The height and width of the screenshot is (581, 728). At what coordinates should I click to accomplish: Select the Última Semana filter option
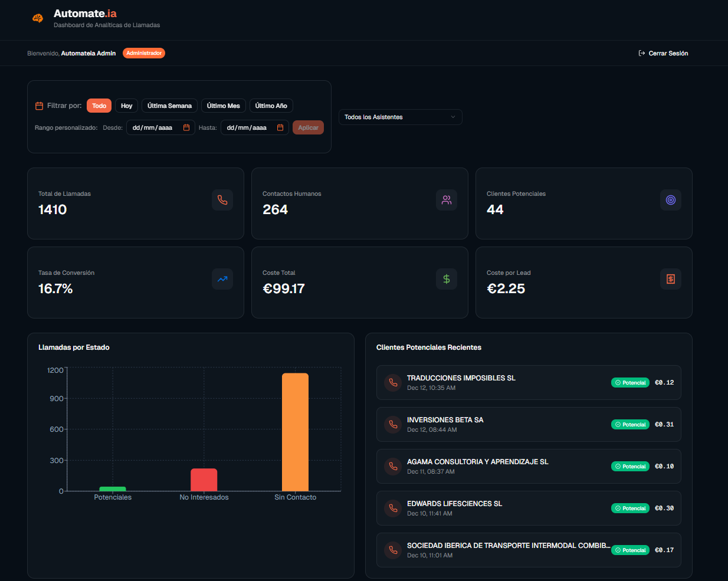pyautogui.click(x=169, y=106)
